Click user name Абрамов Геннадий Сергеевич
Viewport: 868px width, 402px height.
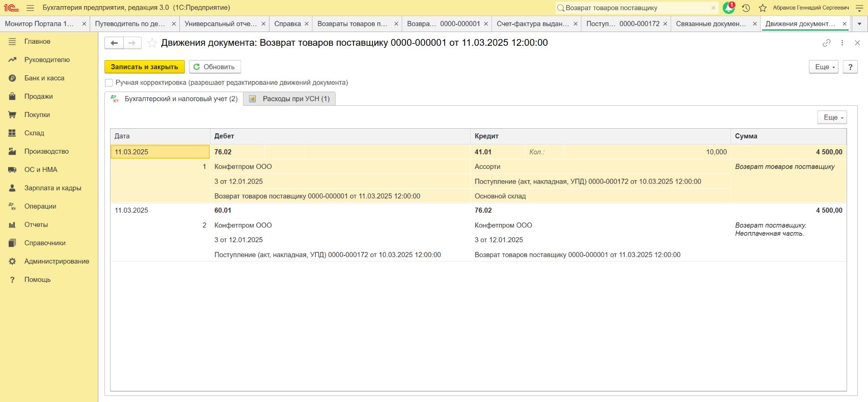click(x=811, y=8)
